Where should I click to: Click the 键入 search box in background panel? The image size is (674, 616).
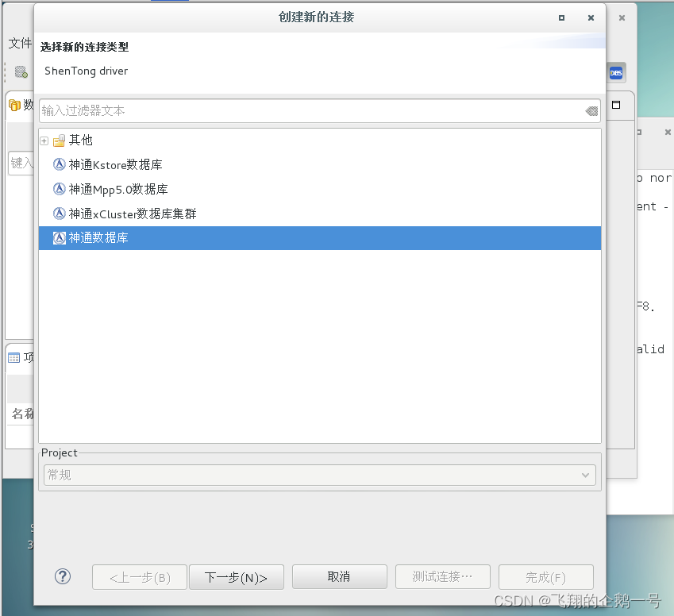tap(21, 163)
